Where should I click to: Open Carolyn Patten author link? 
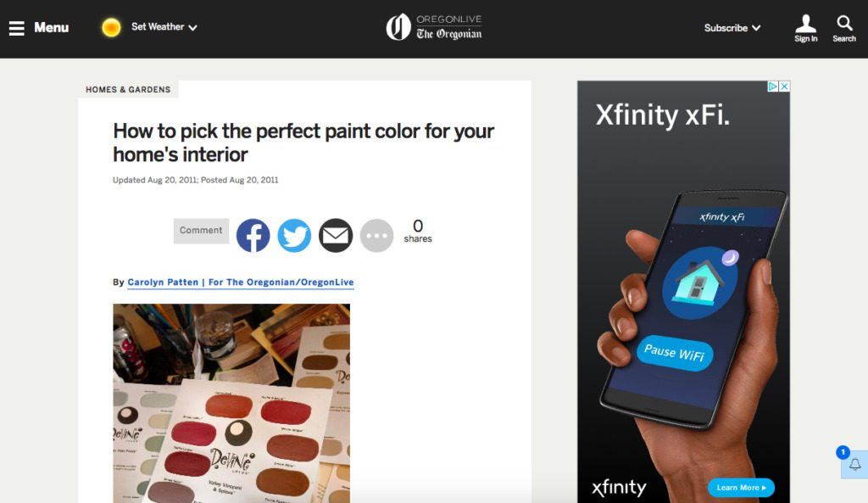click(x=240, y=282)
